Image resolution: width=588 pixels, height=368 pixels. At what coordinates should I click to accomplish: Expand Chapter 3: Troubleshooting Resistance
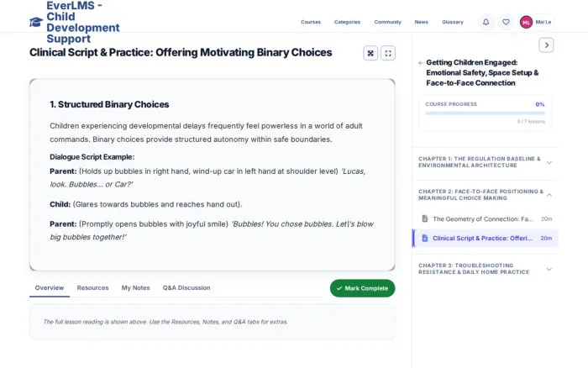point(485,269)
